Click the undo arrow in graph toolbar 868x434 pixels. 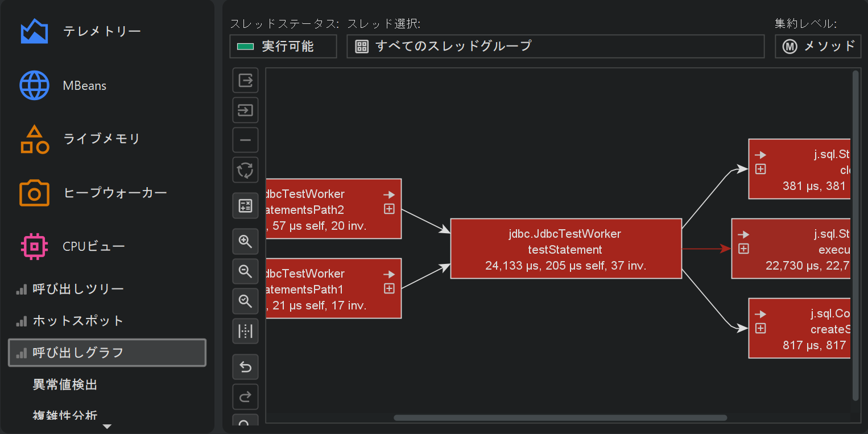245,367
